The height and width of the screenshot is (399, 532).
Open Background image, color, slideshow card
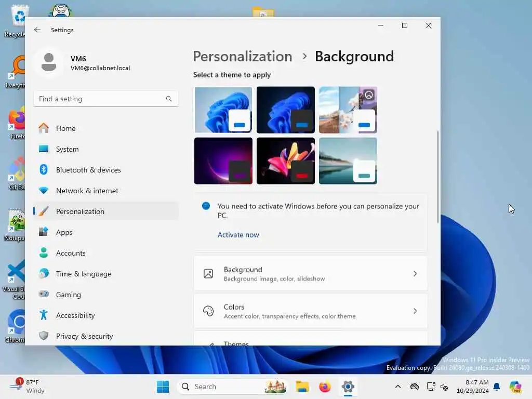click(311, 274)
